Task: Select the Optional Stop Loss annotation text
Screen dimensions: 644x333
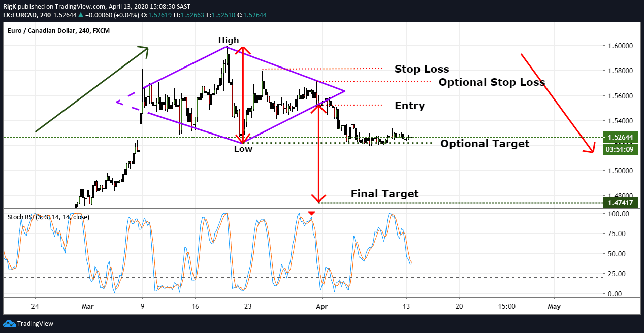Action: pyautogui.click(x=492, y=82)
